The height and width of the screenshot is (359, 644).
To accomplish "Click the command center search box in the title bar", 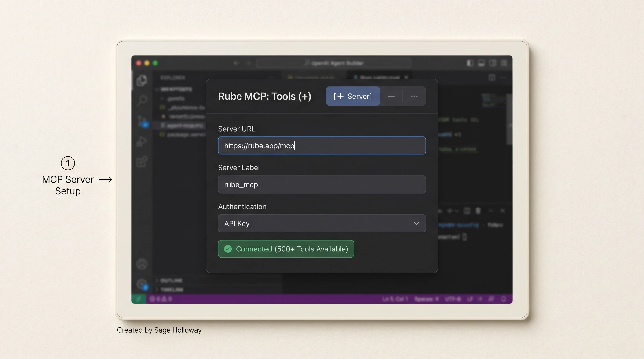I will point(333,63).
